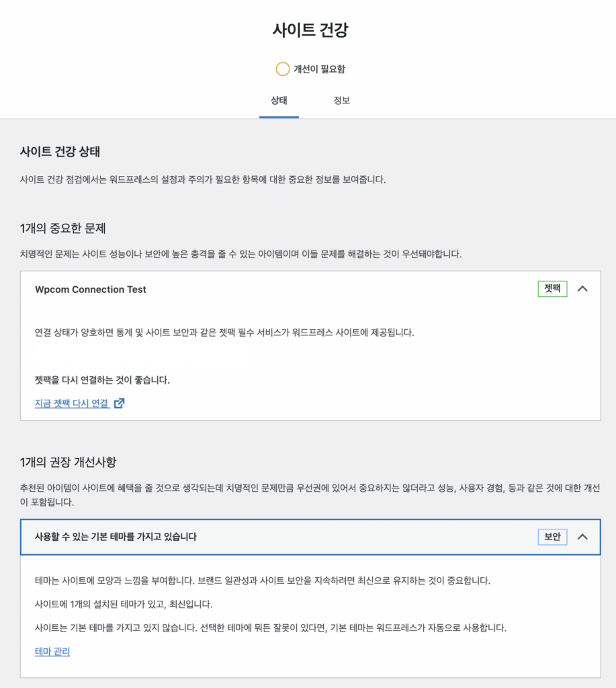This screenshot has height=688, width=616.
Task: Collapse the 기본 테마 recommendation section chevron
Action: click(x=582, y=537)
